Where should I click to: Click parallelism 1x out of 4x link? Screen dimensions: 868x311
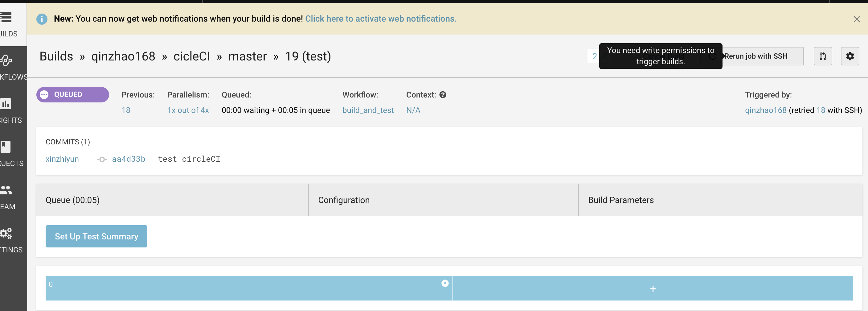(188, 110)
